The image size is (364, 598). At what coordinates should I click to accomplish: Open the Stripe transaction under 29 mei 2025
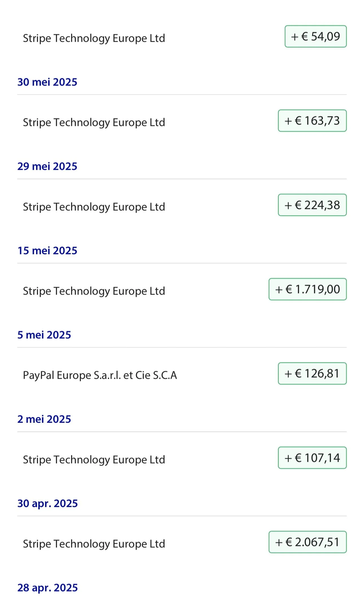click(x=182, y=206)
